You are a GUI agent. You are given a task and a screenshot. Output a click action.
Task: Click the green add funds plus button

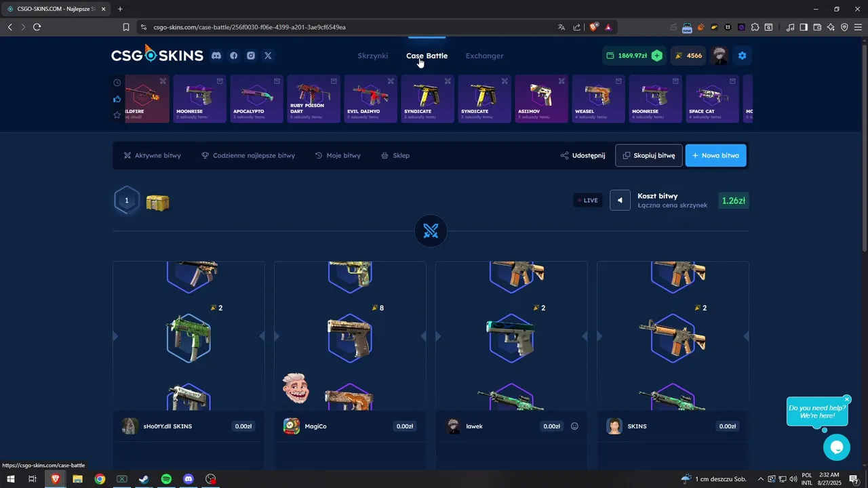[x=656, y=56]
